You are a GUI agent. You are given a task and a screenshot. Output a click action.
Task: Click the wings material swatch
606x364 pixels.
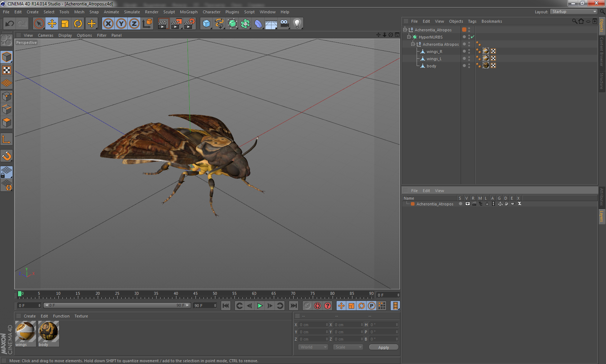tap(26, 333)
